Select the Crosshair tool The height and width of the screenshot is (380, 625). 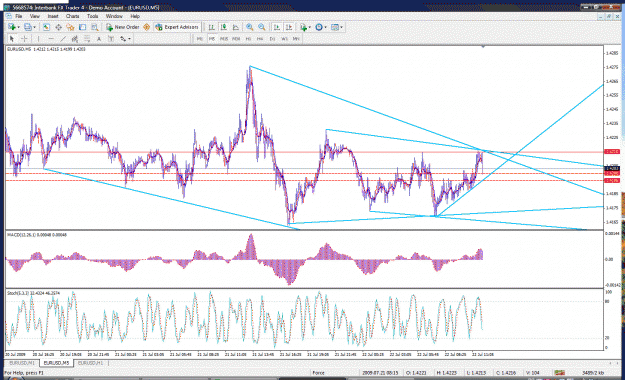coord(24,39)
